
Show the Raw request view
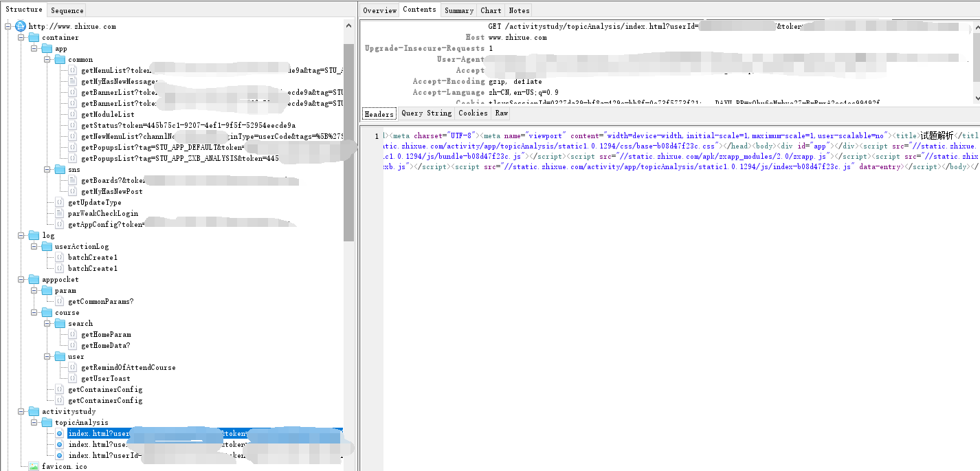pos(502,113)
